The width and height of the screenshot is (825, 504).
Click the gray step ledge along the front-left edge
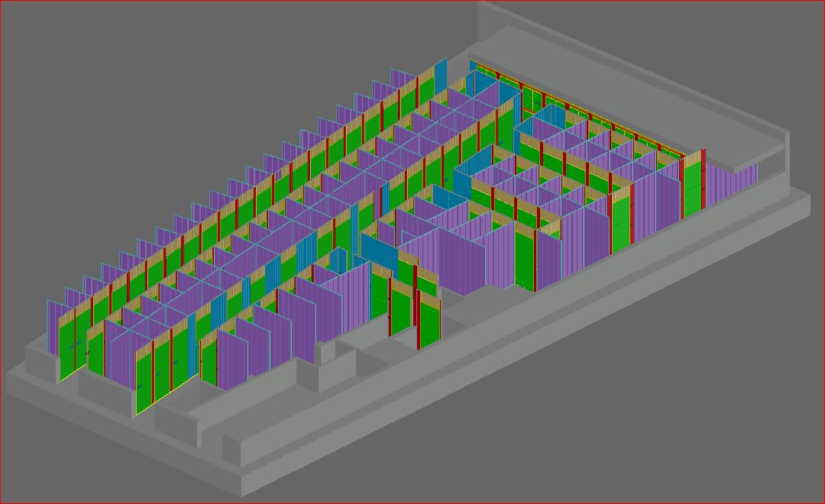(x=46, y=389)
